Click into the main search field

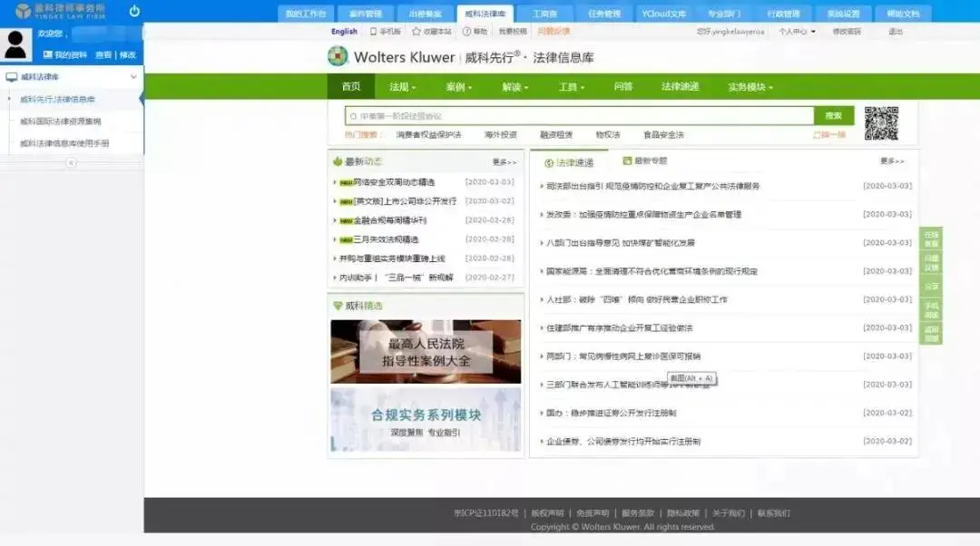[579, 116]
